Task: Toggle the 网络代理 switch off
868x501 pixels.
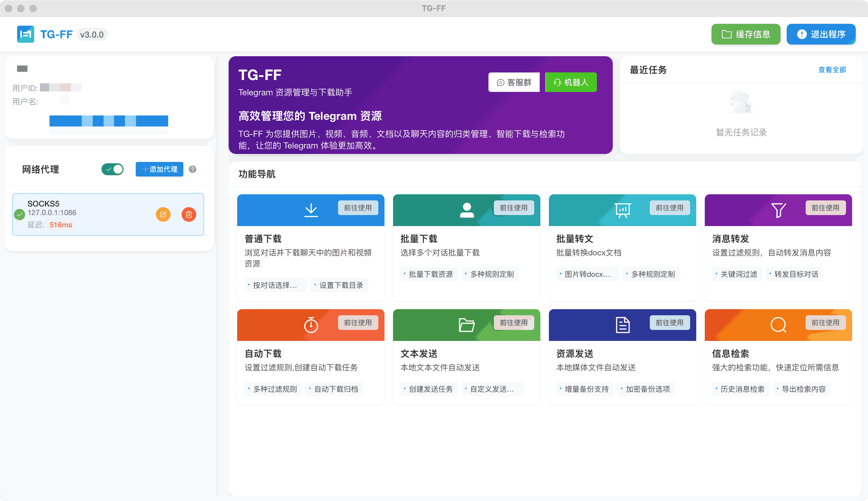Action: coord(112,169)
